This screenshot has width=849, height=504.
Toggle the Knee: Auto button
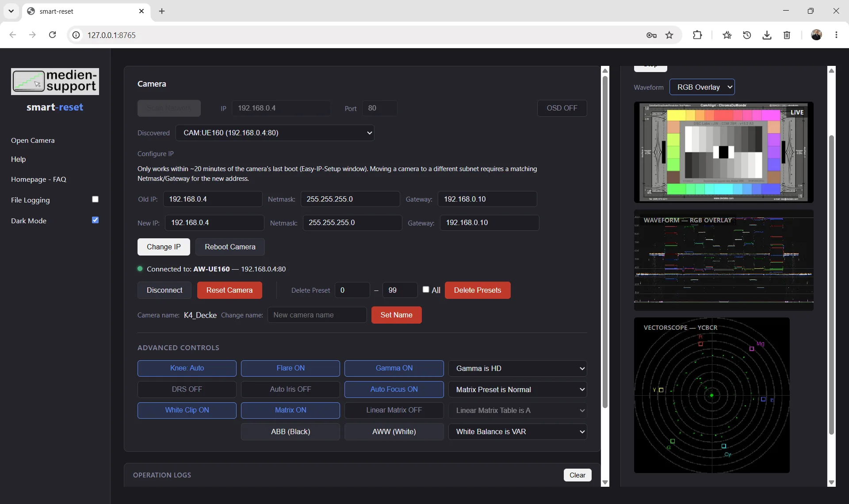tap(187, 368)
